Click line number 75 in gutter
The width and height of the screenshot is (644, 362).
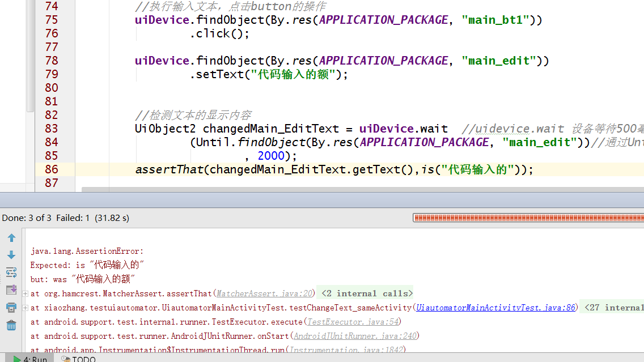[x=52, y=20]
